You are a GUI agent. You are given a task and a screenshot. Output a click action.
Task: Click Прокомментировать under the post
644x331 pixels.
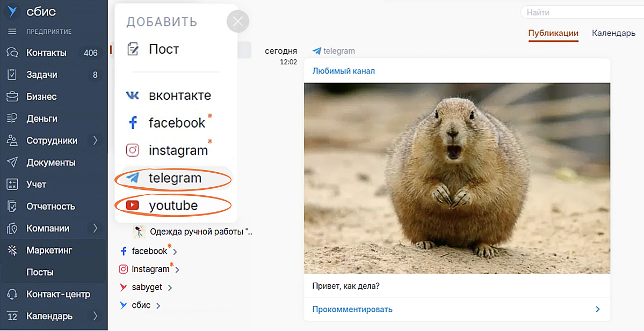pyautogui.click(x=352, y=310)
